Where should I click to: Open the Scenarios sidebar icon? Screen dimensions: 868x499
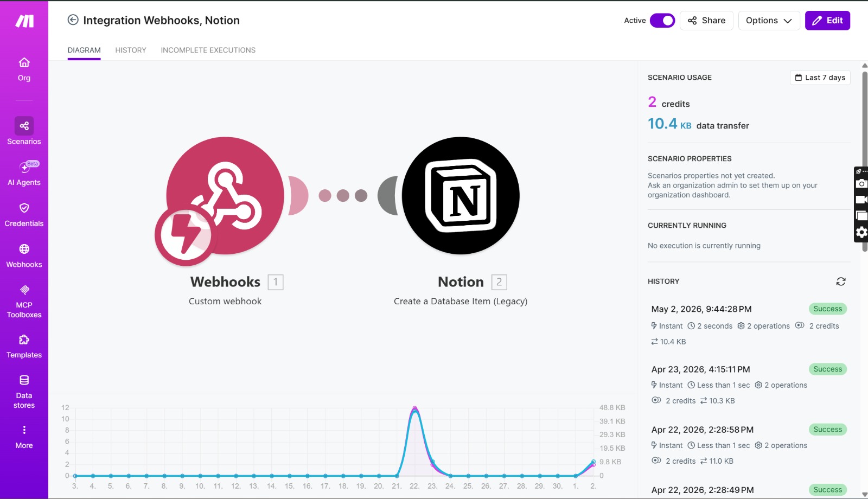coord(24,126)
